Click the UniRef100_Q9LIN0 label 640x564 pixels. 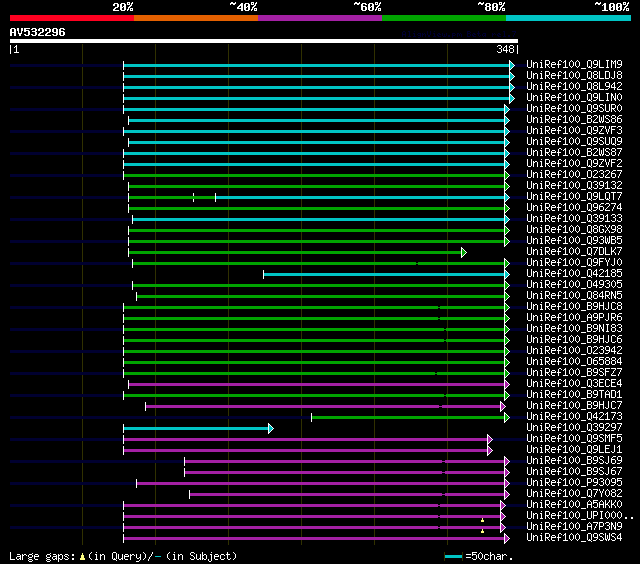[574, 98]
